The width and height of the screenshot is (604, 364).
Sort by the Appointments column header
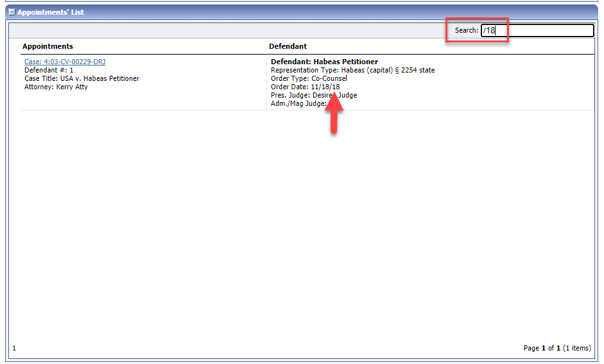click(47, 46)
